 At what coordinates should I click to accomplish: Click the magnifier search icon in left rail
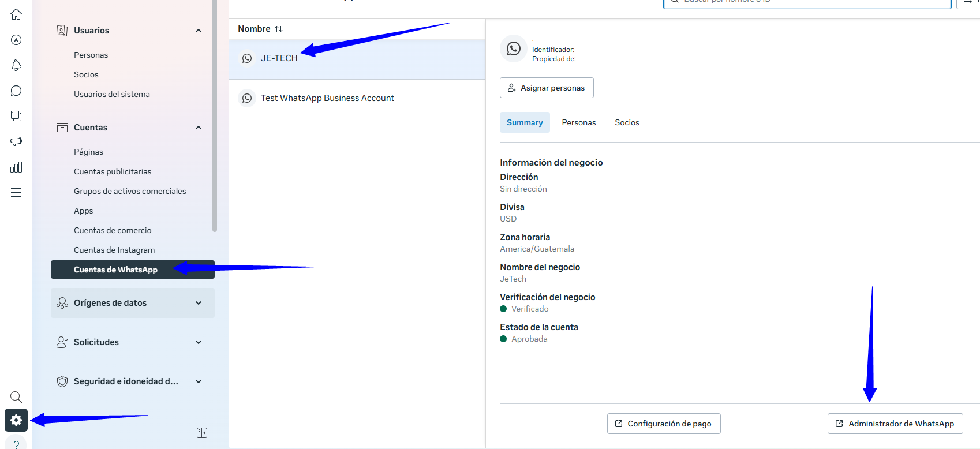pyautogui.click(x=16, y=396)
